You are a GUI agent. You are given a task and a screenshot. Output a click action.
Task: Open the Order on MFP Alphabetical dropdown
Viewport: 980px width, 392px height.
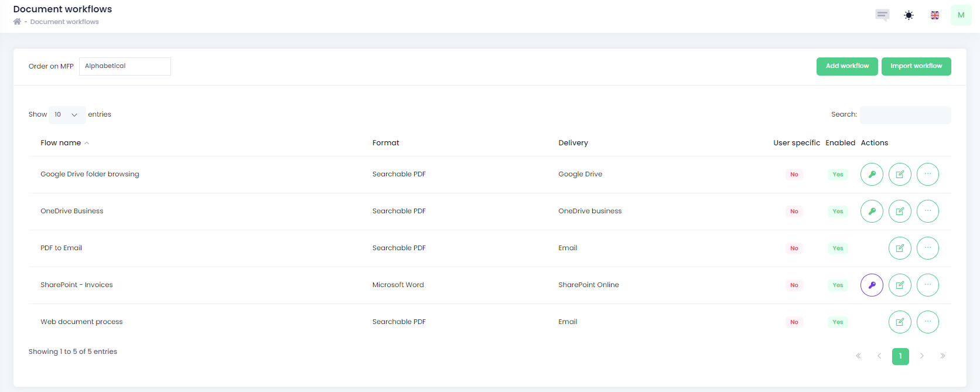pyautogui.click(x=125, y=66)
